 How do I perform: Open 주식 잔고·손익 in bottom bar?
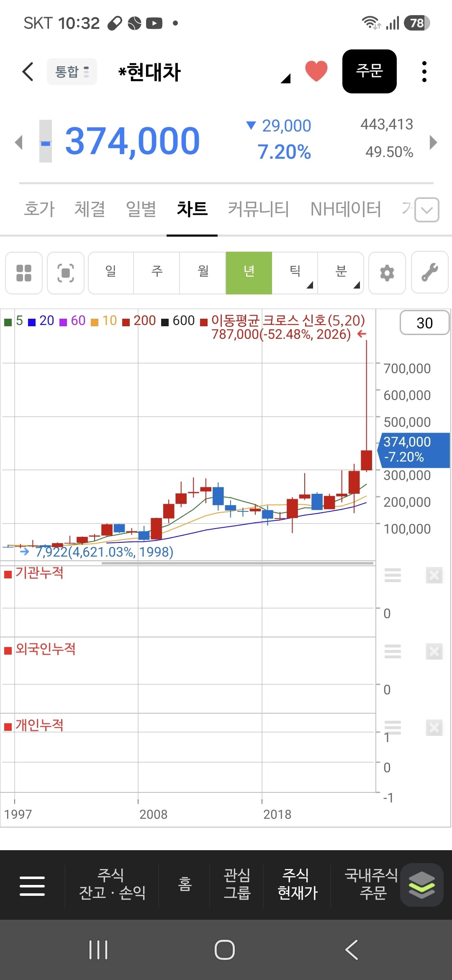click(112, 884)
